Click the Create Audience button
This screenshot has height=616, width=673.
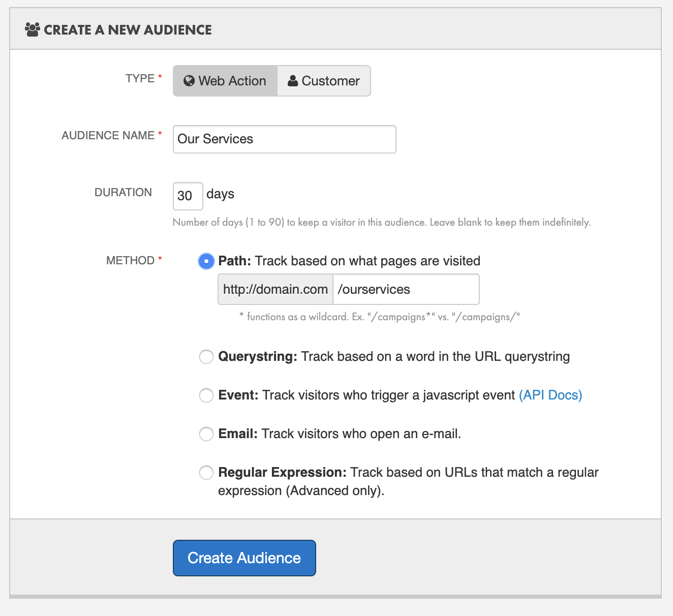coord(244,558)
